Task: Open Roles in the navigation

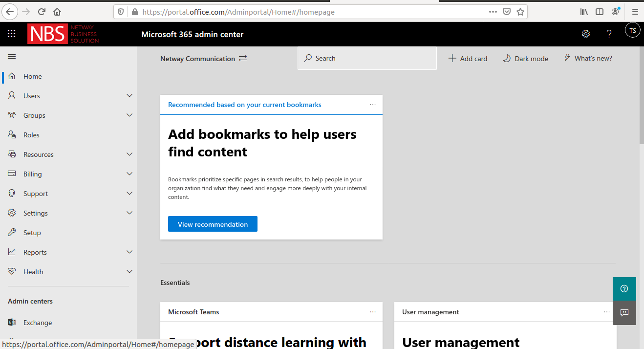Action: 31,135
